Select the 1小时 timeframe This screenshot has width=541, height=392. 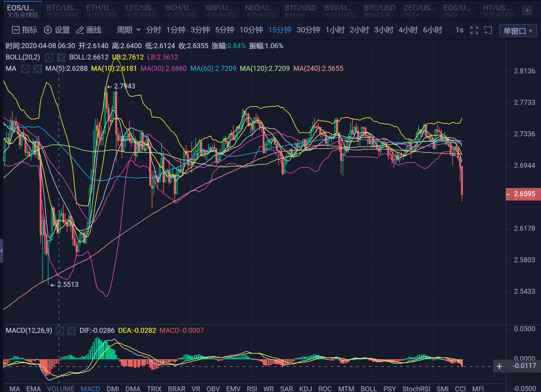(x=335, y=30)
